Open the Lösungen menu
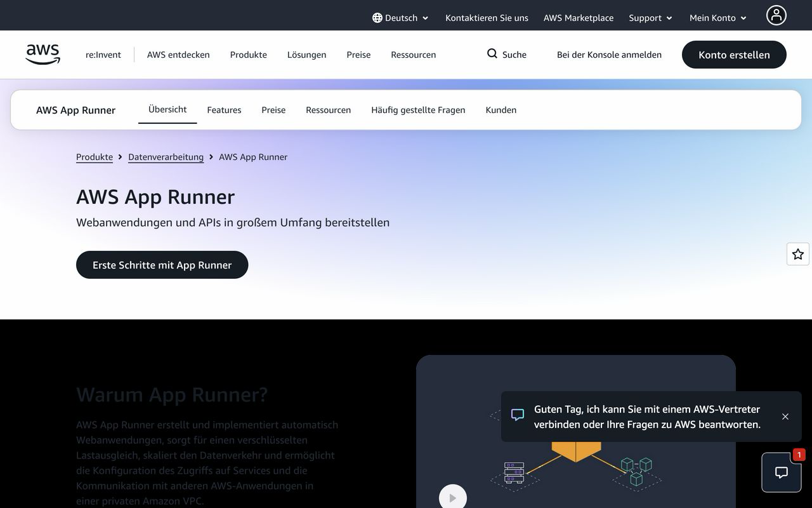Image resolution: width=812 pixels, height=508 pixels. [x=306, y=55]
